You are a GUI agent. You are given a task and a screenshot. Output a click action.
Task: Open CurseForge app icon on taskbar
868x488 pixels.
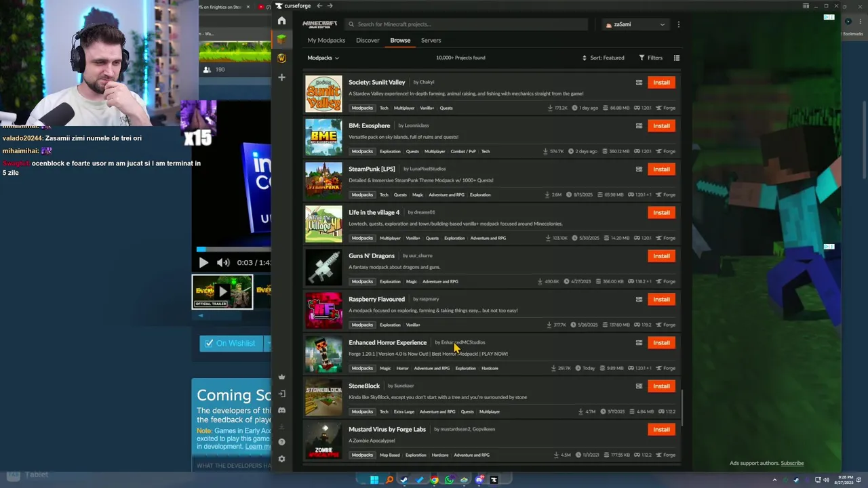pos(494,480)
